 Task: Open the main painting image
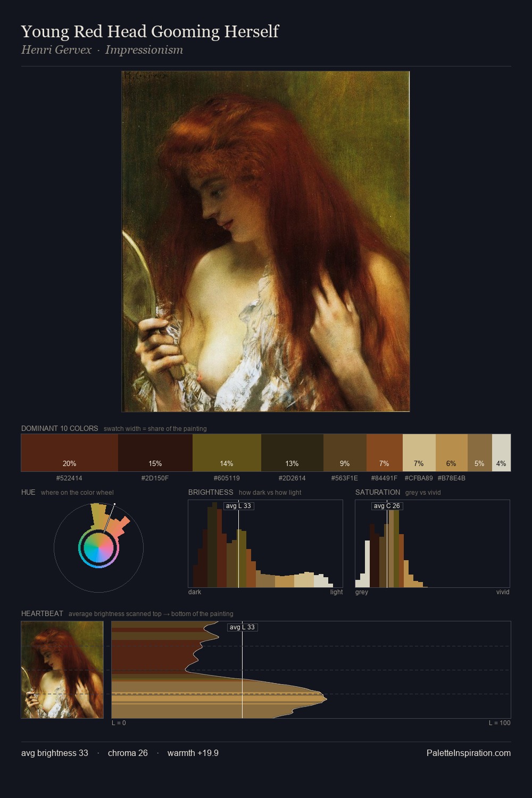click(x=265, y=242)
